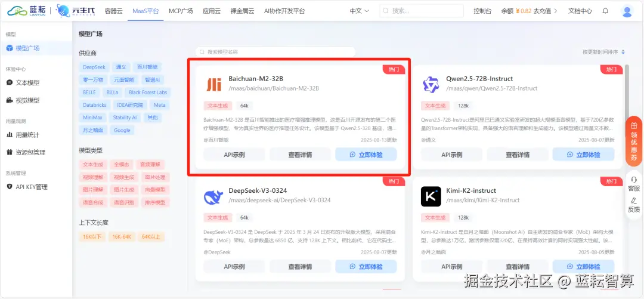This screenshot has height=299, width=644.
Task: Switch to the 容器云 tab
Action: (114, 11)
